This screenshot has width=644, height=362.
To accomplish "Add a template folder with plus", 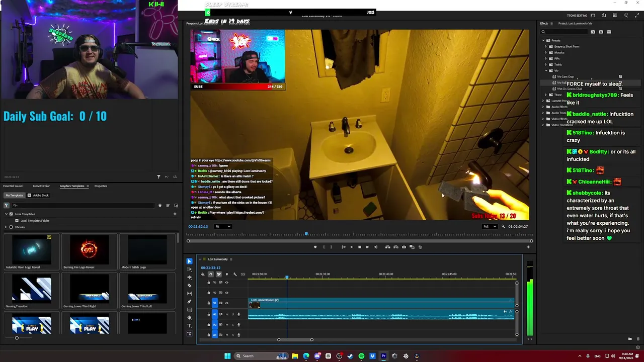I will pos(175,214).
